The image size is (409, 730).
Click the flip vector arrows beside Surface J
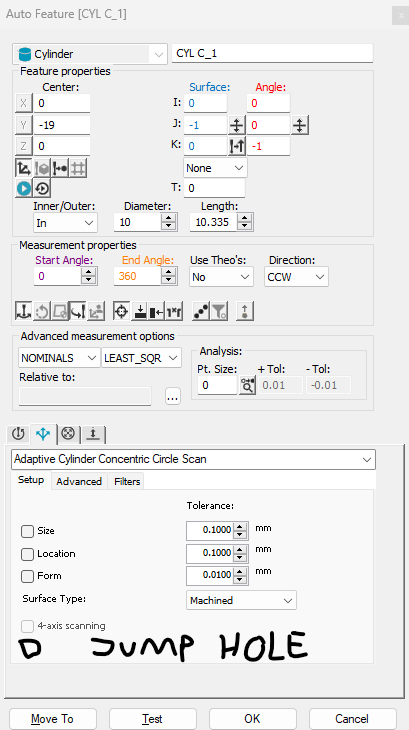click(x=237, y=125)
